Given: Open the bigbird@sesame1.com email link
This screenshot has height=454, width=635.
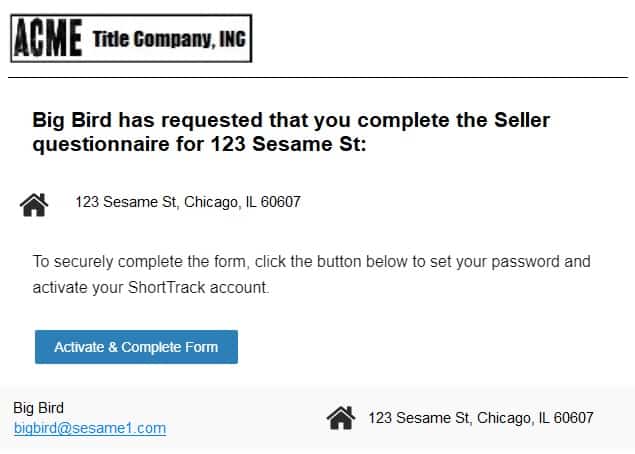Looking at the screenshot, I should pos(90,428).
